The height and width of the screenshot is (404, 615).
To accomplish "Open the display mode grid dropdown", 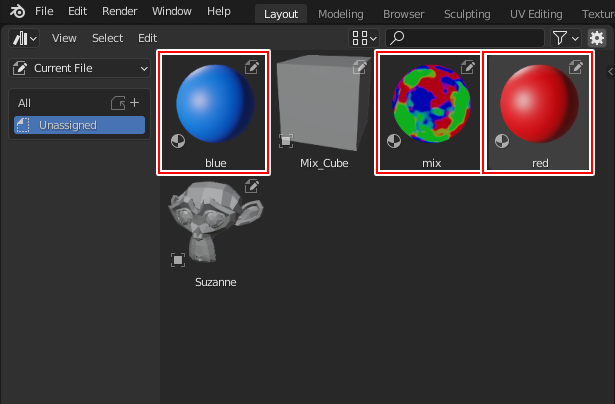I will click(x=364, y=38).
